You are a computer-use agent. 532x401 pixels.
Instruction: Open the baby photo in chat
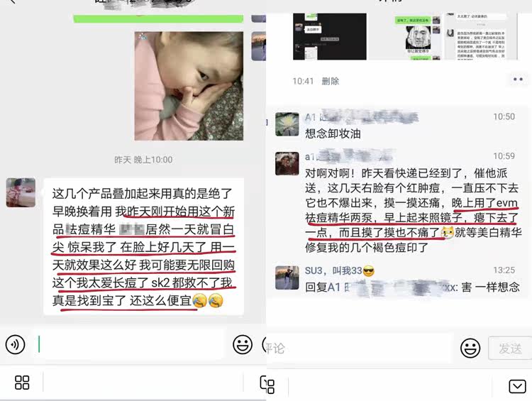click(x=189, y=86)
